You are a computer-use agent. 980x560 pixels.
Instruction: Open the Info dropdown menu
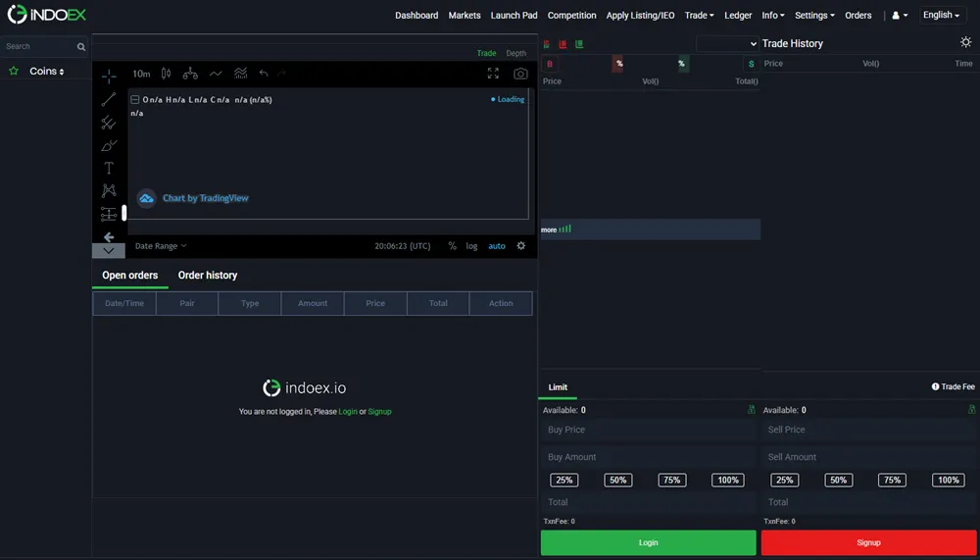[772, 15]
